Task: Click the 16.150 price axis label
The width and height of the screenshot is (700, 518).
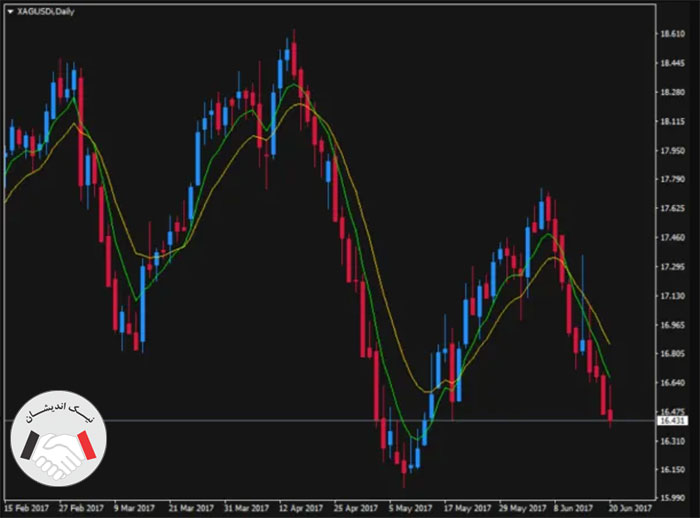Action: click(x=673, y=469)
